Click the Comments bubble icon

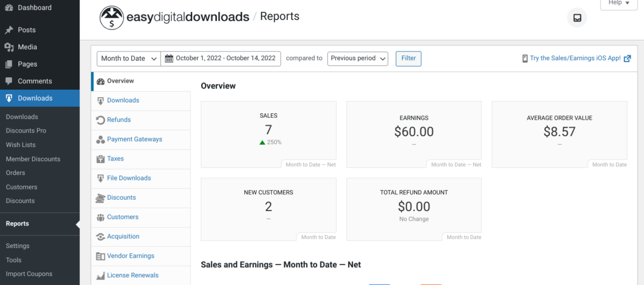pos(9,82)
